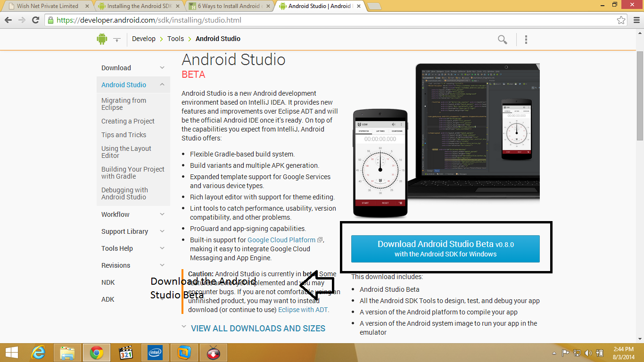This screenshot has width=644, height=362.
Task: Click Android Studio in the breadcrumb
Action: (218, 39)
